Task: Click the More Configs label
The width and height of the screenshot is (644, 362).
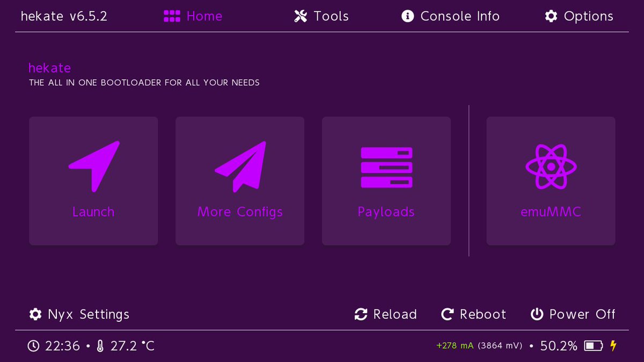Action: coord(240,212)
